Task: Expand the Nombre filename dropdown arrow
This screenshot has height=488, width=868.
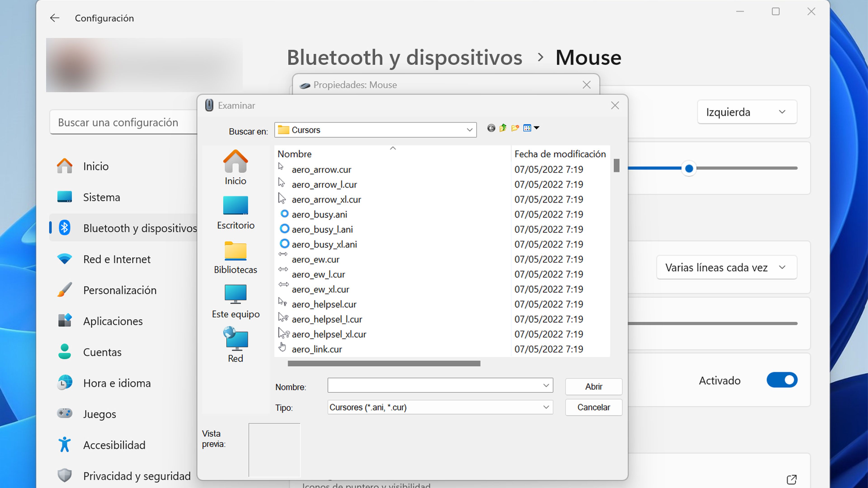Action: (x=546, y=386)
